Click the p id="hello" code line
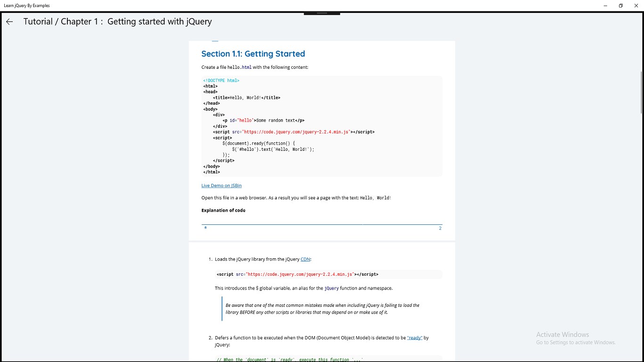Image resolution: width=644 pixels, height=362 pixels. tap(264, 120)
